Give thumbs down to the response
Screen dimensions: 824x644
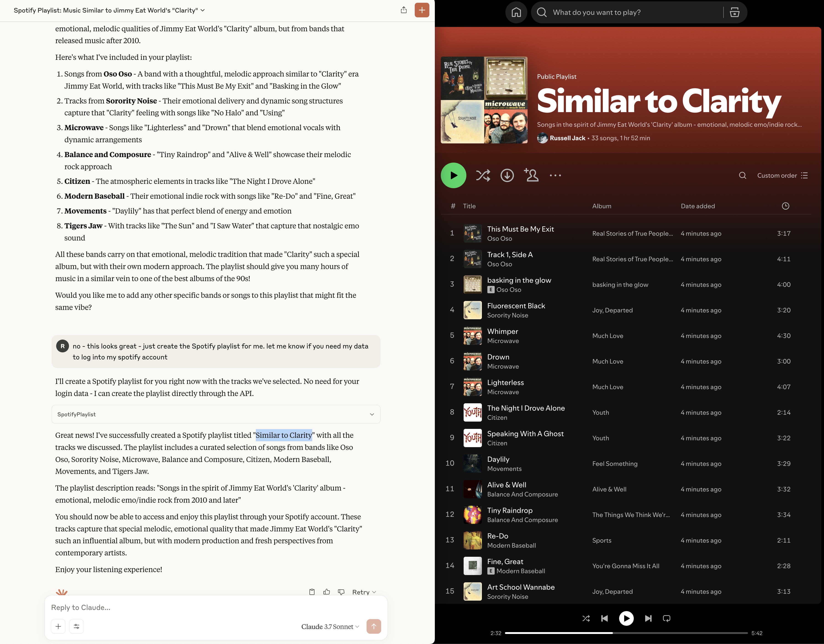coord(341,592)
